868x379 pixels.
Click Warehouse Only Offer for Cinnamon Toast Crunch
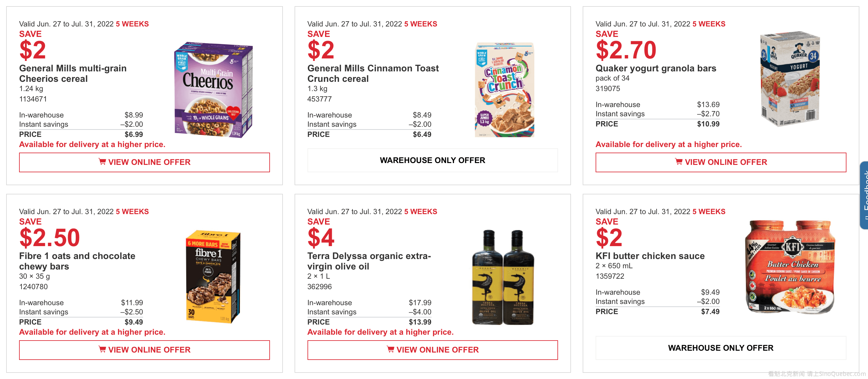(x=432, y=160)
